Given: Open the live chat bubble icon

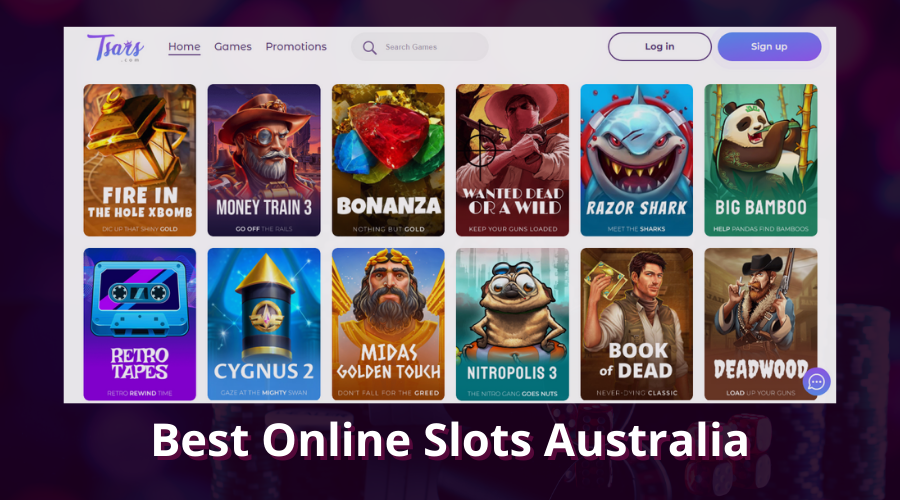Looking at the screenshot, I should pyautogui.click(x=816, y=382).
